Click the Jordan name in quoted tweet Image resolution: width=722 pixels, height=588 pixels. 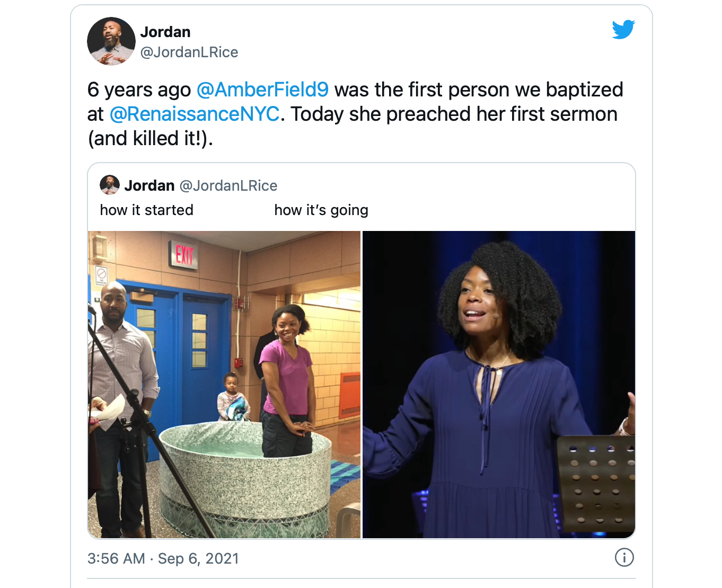149,185
